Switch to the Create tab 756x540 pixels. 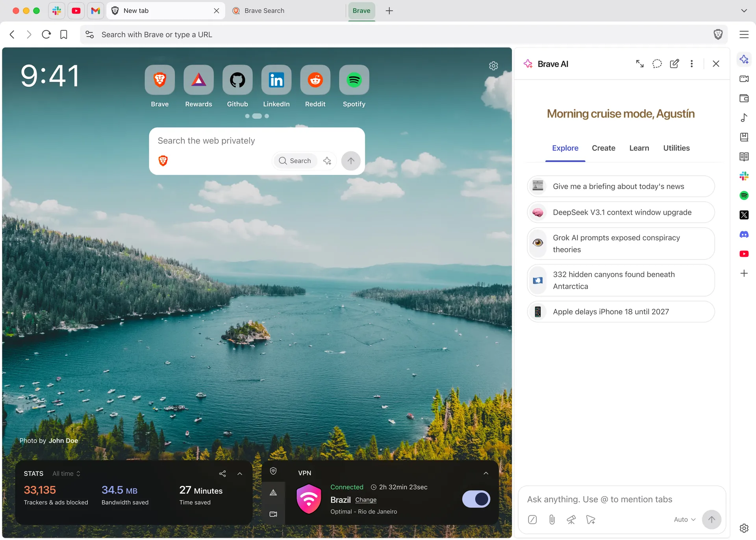click(x=603, y=148)
